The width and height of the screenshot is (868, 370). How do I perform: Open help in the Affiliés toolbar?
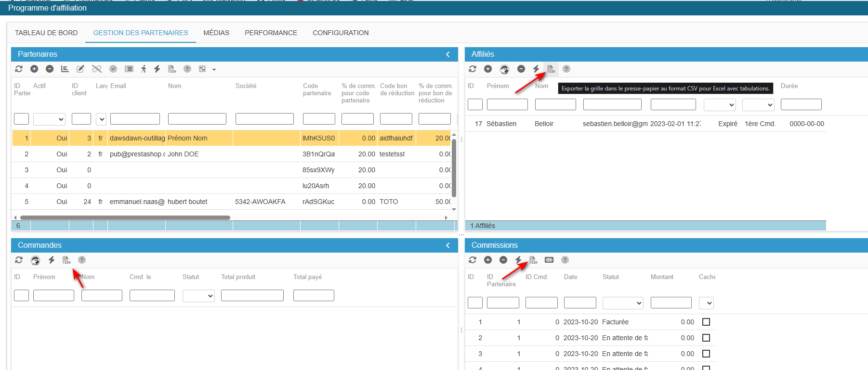coord(566,69)
